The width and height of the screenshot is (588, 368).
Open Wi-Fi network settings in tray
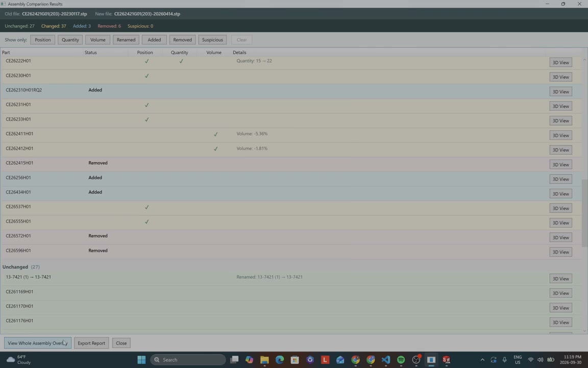(x=530, y=360)
